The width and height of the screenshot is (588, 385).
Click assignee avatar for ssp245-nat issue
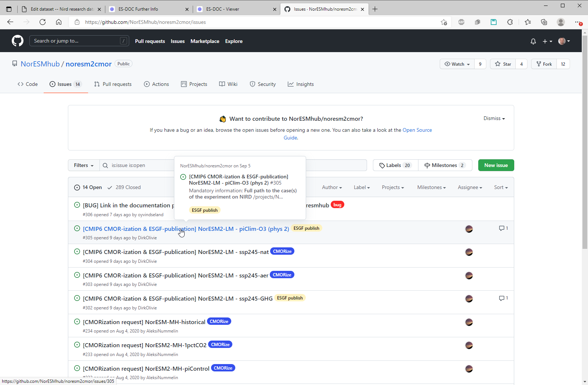(469, 252)
